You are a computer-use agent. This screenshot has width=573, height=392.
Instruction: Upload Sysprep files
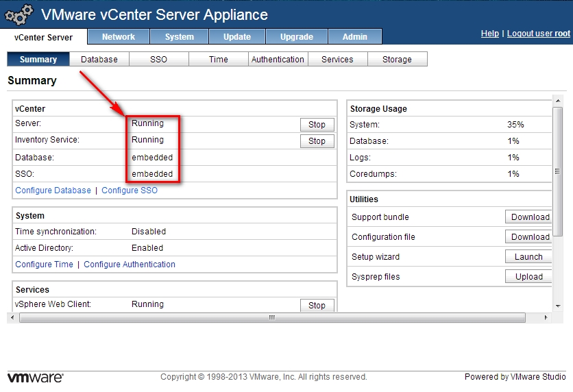[528, 277]
